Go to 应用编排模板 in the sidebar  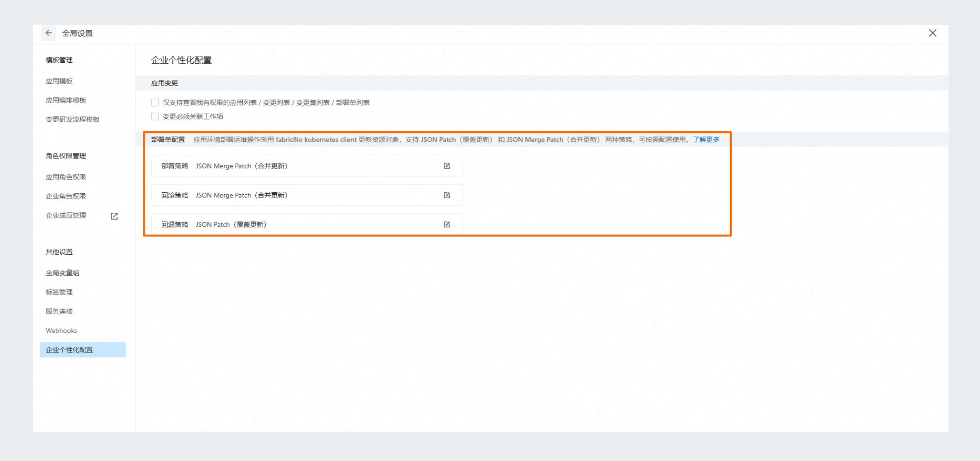point(66,100)
